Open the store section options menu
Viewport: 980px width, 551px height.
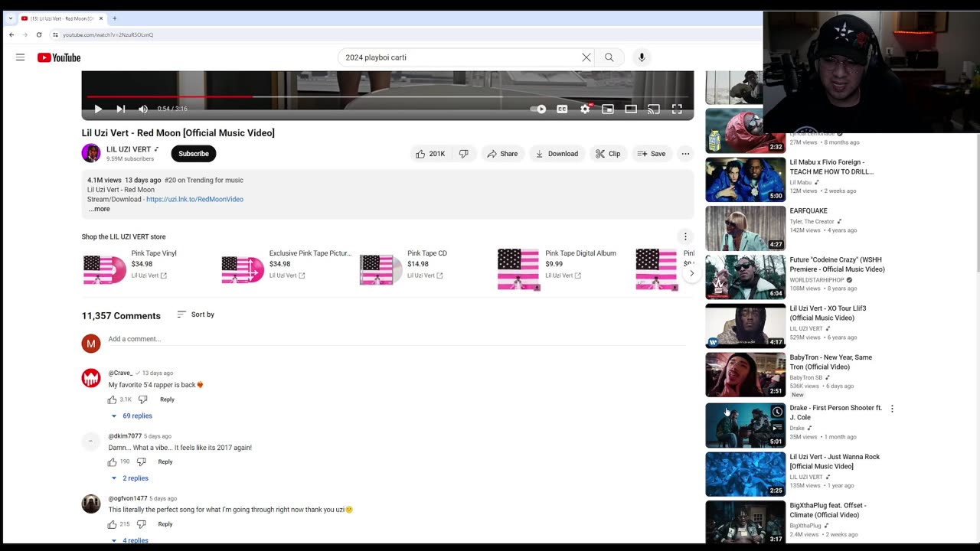685,236
